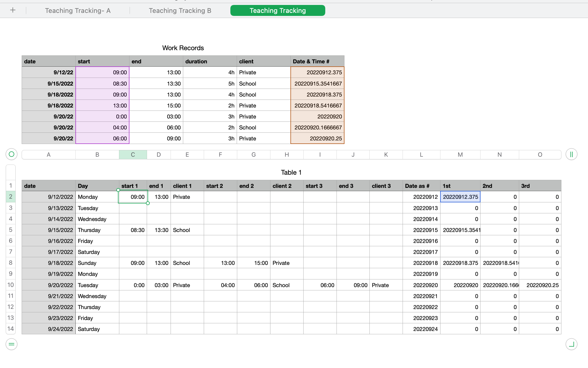Select cell with 20220912.375 in 1st column
Screen dimensions: 588x368
[x=460, y=197]
